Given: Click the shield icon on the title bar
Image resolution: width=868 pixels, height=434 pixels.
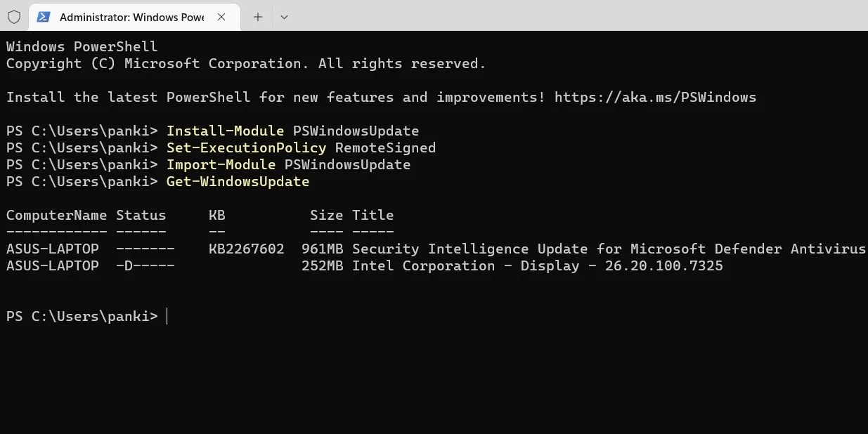Looking at the screenshot, I should 14,17.
